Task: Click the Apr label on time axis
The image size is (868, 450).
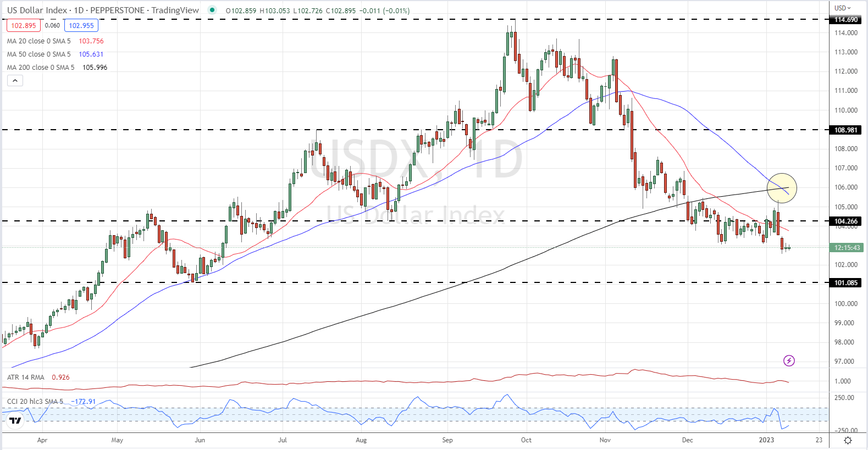Action: (42, 440)
